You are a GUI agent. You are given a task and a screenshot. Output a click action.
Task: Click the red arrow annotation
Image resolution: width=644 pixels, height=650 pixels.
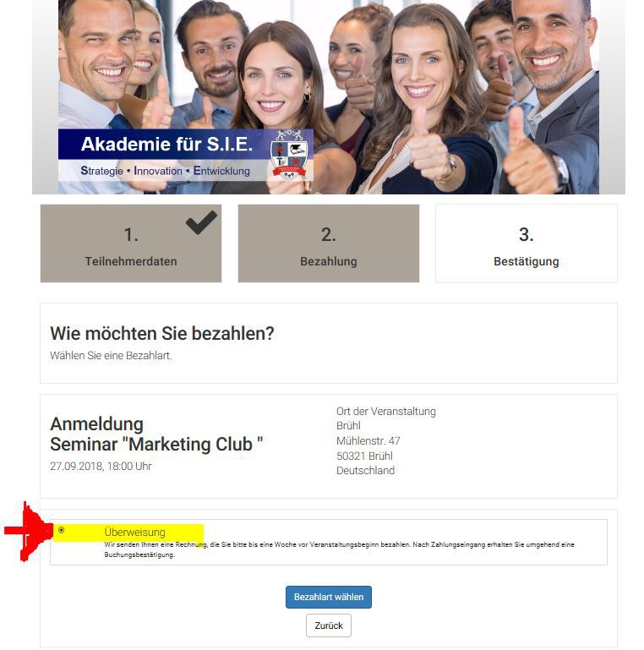click(x=29, y=531)
